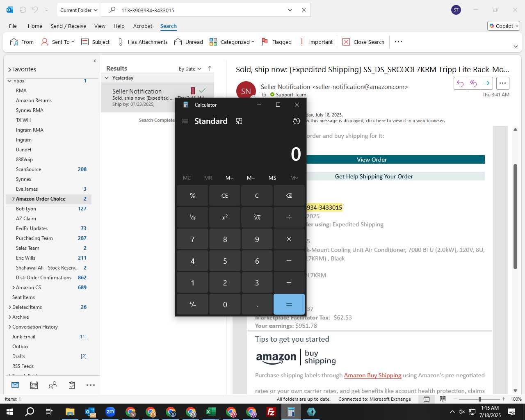Open Categorized dropdown in ribbon
Viewport: 525px width, 420px height.
click(x=232, y=42)
